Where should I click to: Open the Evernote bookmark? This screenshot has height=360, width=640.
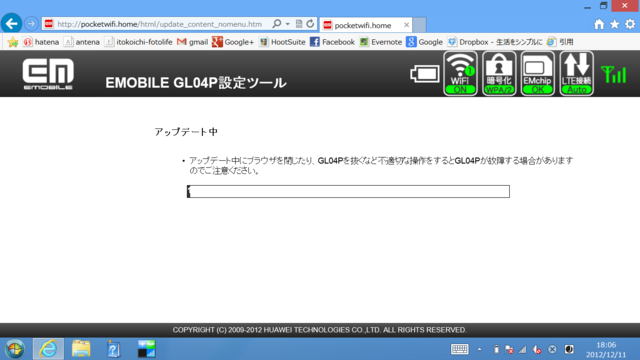381,42
